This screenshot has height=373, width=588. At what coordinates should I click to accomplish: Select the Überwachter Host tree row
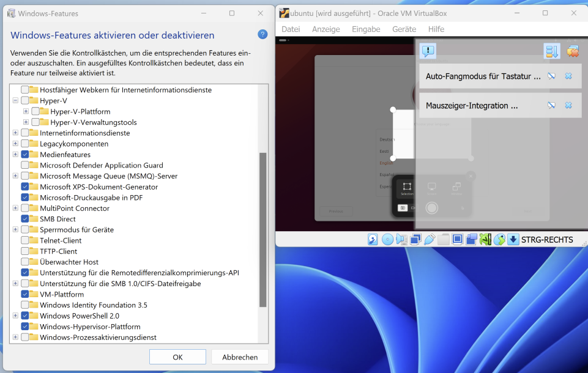tap(69, 262)
